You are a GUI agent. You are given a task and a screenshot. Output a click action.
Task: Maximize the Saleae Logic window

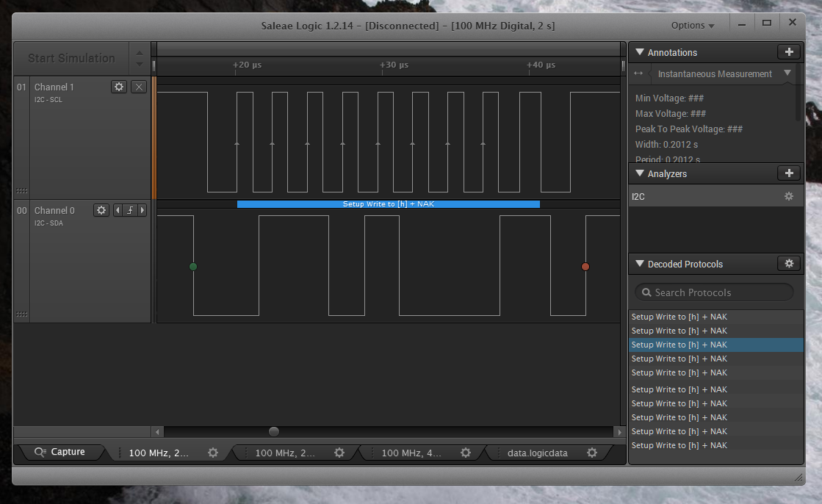[x=766, y=23]
